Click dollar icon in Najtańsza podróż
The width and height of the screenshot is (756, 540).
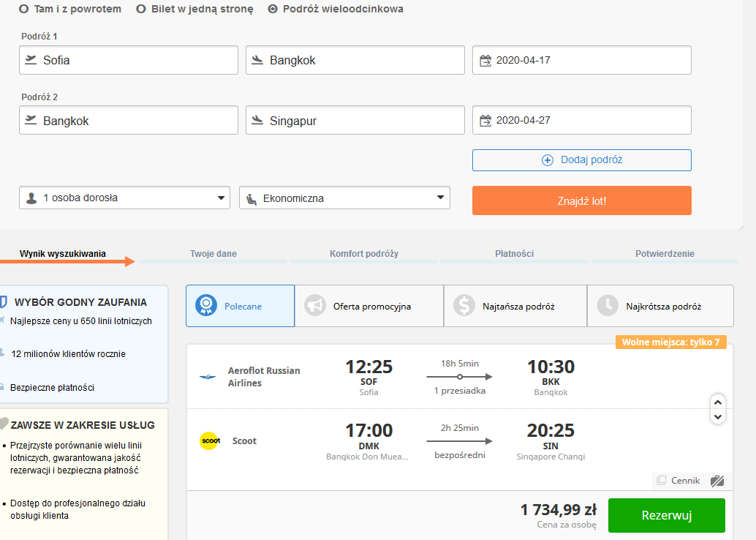pos(464,305)
